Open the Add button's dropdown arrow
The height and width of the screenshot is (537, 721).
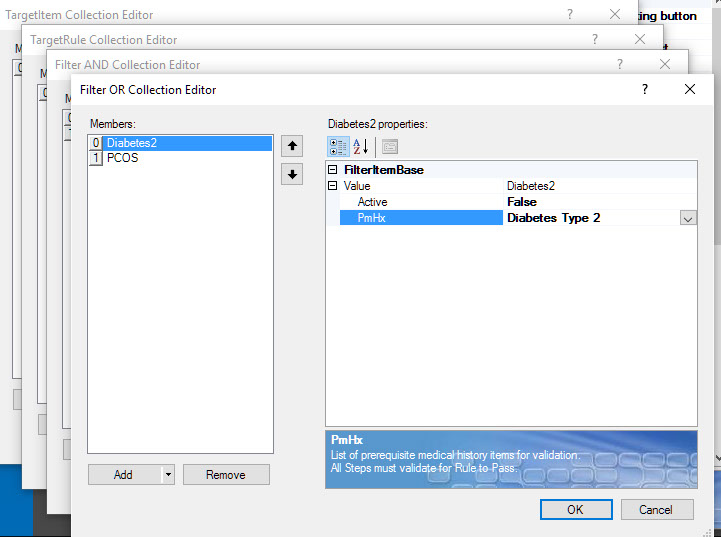pyautogui.click(x=167, y=475)
